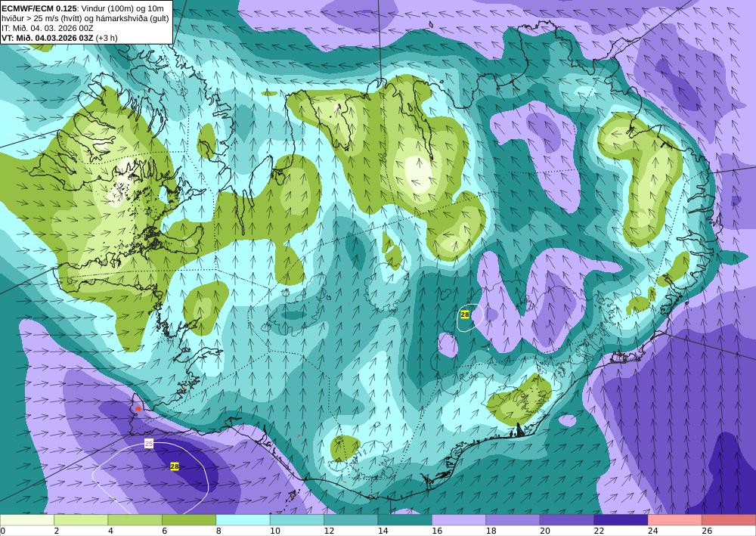Click the legend scale label "2"
This screenshot has width=756, height=536.
pos(57,531)
